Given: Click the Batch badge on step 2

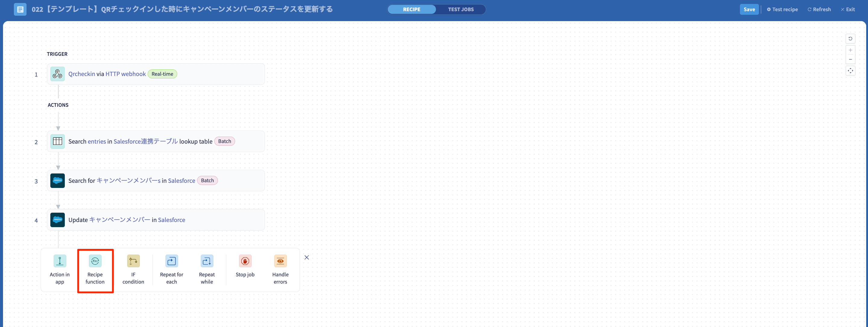Looking at the screenshot, I should (225, 141).
